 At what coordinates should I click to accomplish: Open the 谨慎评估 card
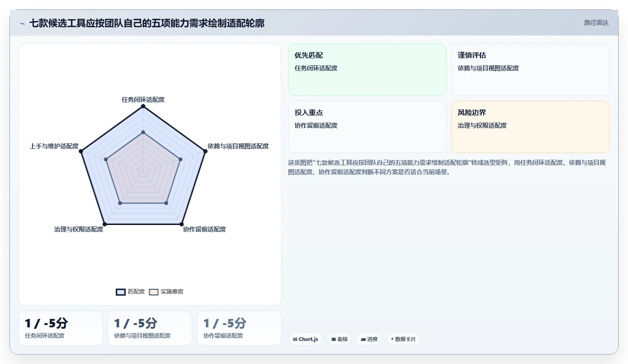(530, 70)
